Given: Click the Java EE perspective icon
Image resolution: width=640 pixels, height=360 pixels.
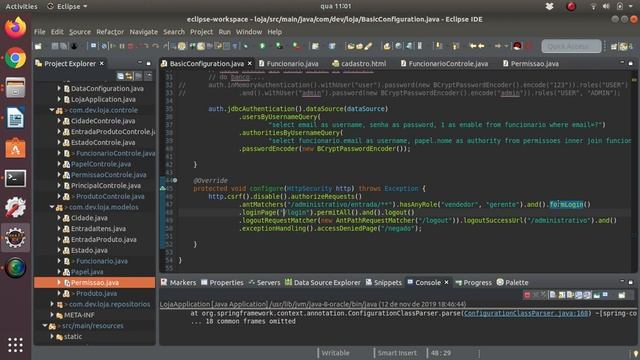Looking at the screenshot, I should coord(623,46).
